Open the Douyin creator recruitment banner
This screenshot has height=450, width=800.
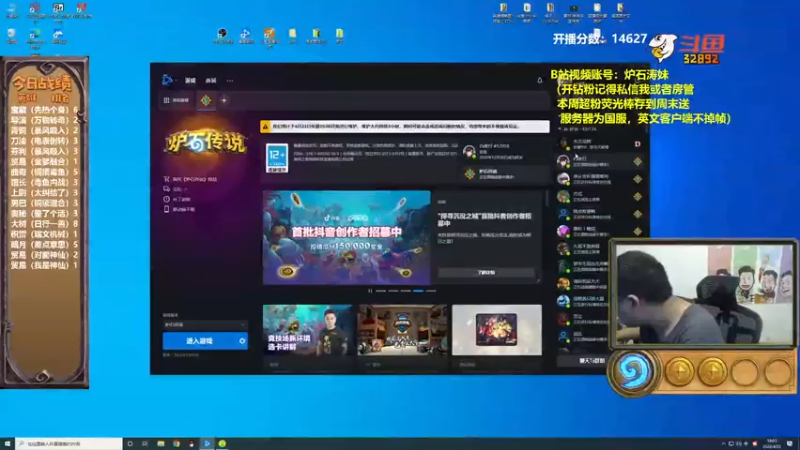point(346,238)
